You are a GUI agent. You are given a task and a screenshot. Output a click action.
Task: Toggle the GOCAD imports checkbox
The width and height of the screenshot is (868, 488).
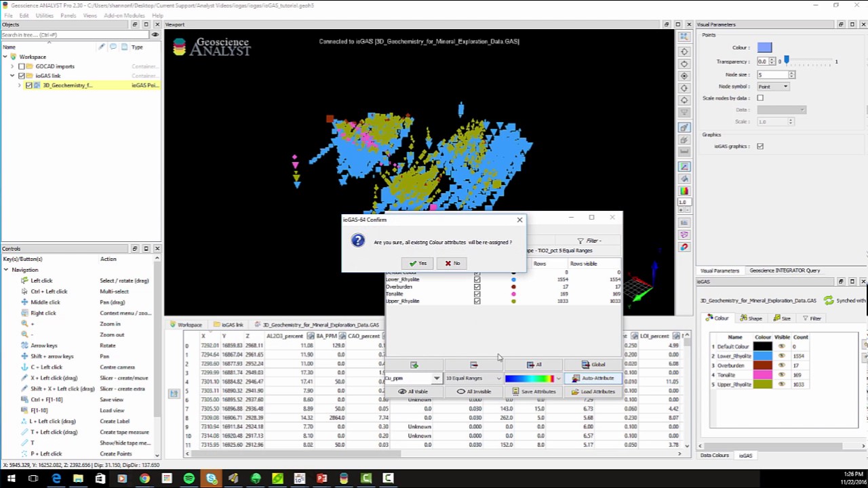(x=21, y=66)
